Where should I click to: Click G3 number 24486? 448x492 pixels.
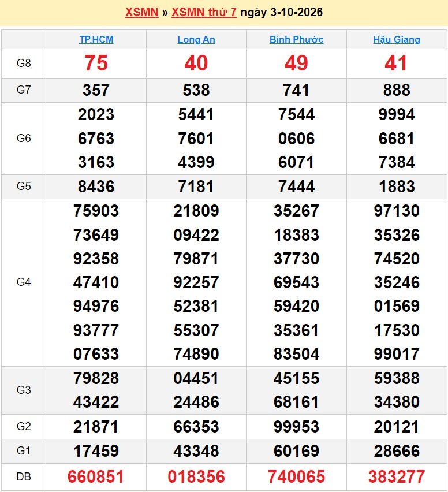pyautogui.click(x=196, y=402)
